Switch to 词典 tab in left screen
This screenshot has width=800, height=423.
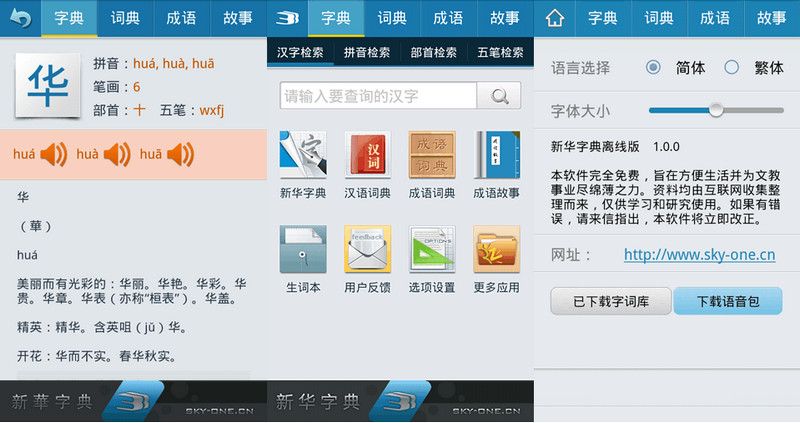click(x=125, y=18)
